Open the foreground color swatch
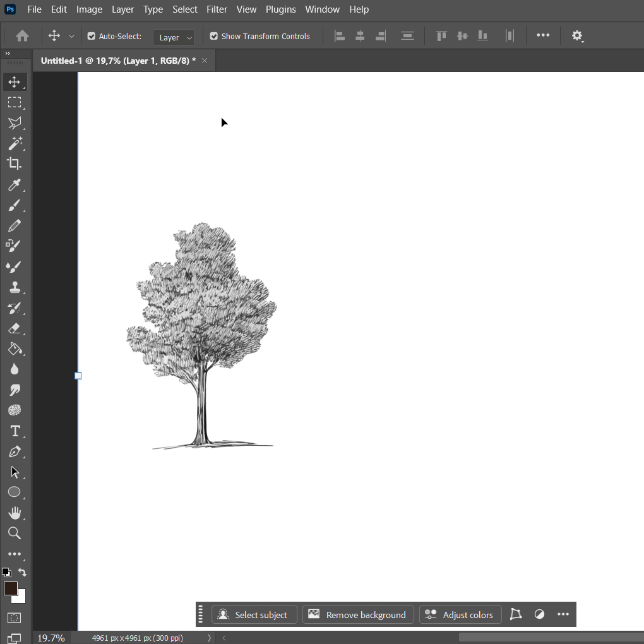The width and height of the screenshot is (644, 644). [x=10, y=588]
